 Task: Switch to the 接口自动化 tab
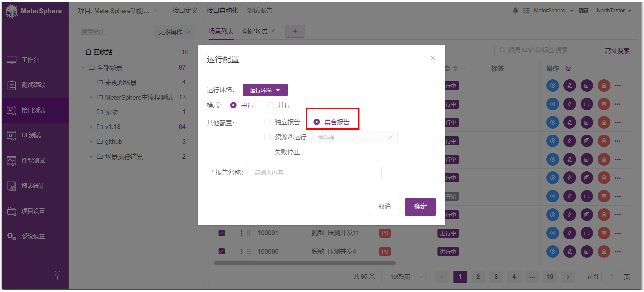click(x=222, y=11)
